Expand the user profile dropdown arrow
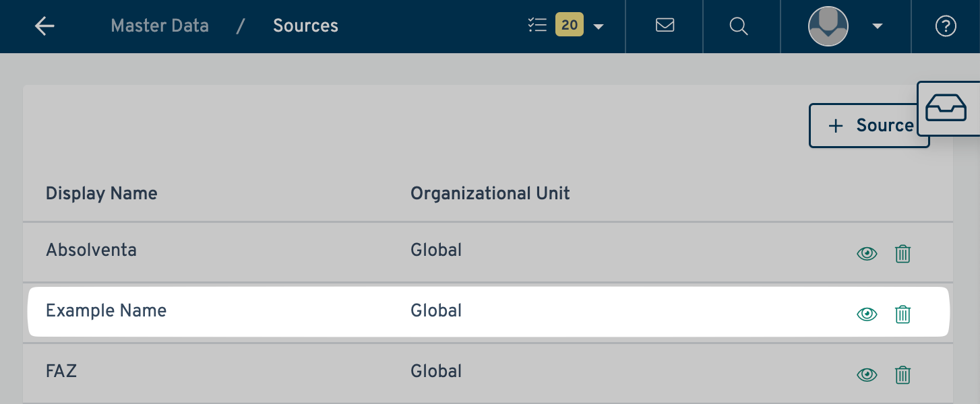The image size is (980, 404). coord(877,27)
